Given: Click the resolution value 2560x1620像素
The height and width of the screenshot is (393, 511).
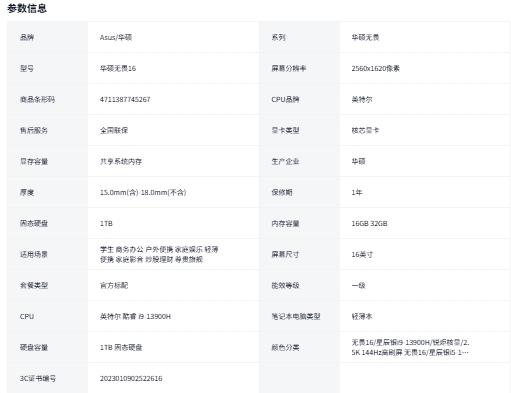Looking at the screenshot, I should coord(376,68).
